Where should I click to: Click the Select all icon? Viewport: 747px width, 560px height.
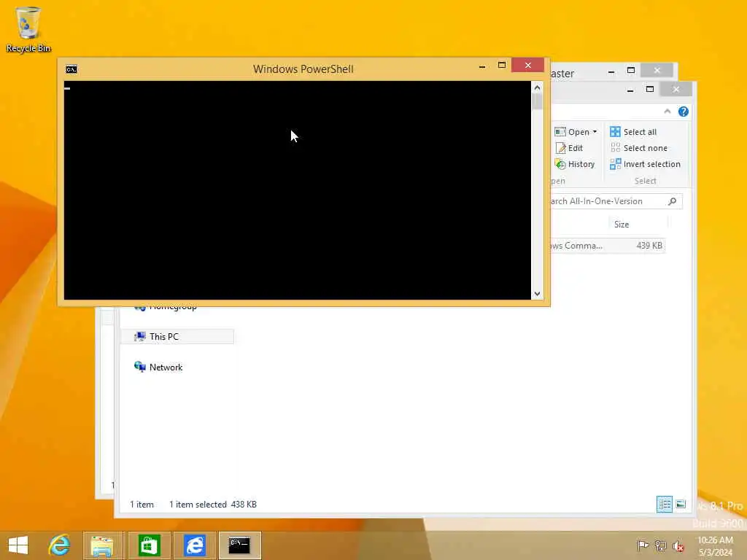(x=616, y=132)
